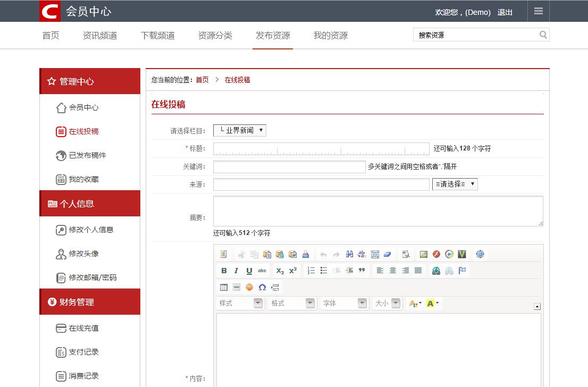This screenshot has height=387, width=588.
Task: Click the Undo arrow icon
Action: [323, 254]
